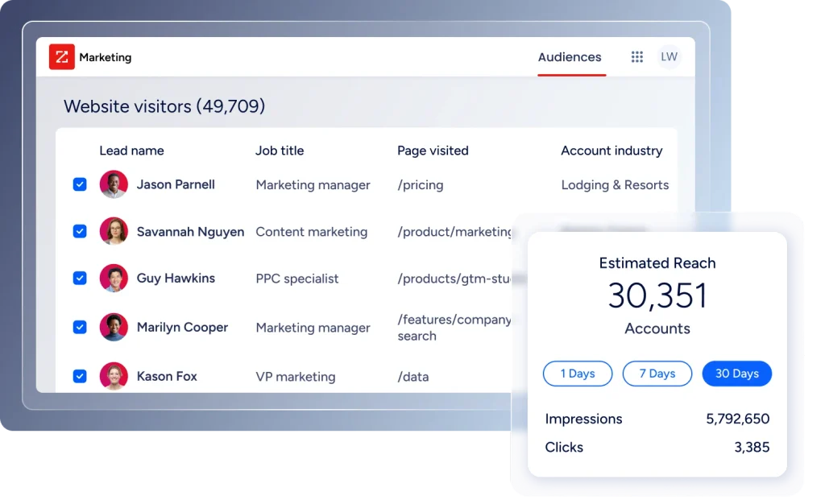Click the Marketing product name label
Screen dimensions: 825x504
pos(106,57)
